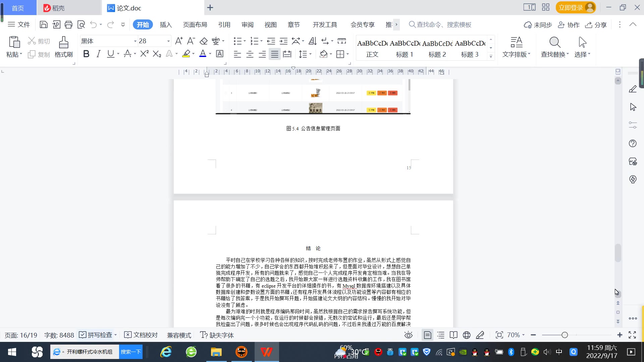Click the superscript X² icon
The width and height of the screenshot is (644, 362).
[144, 54]
